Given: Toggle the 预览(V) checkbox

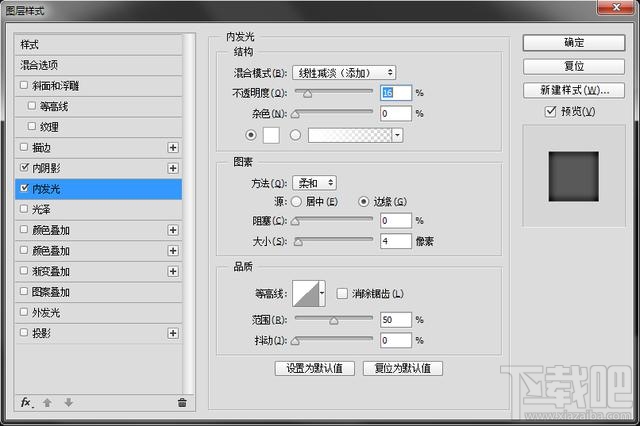Looking at the screenshot, I should click(x=550, y=111).
